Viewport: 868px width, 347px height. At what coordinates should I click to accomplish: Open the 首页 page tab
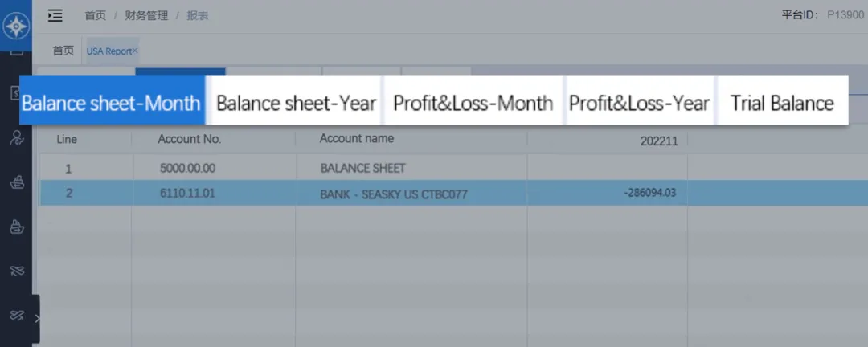[63, 51]
